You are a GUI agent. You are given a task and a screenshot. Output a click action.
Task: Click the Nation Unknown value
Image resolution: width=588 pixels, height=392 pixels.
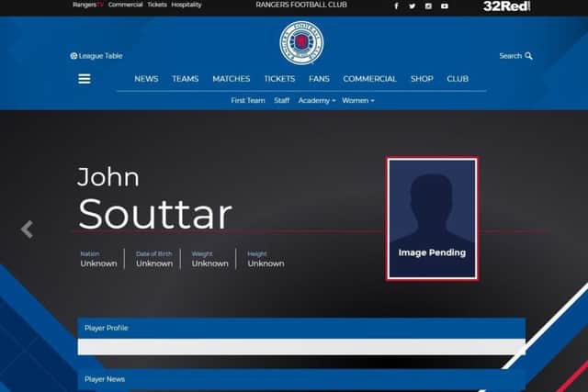pyautogui.click(x=98, y=263)
